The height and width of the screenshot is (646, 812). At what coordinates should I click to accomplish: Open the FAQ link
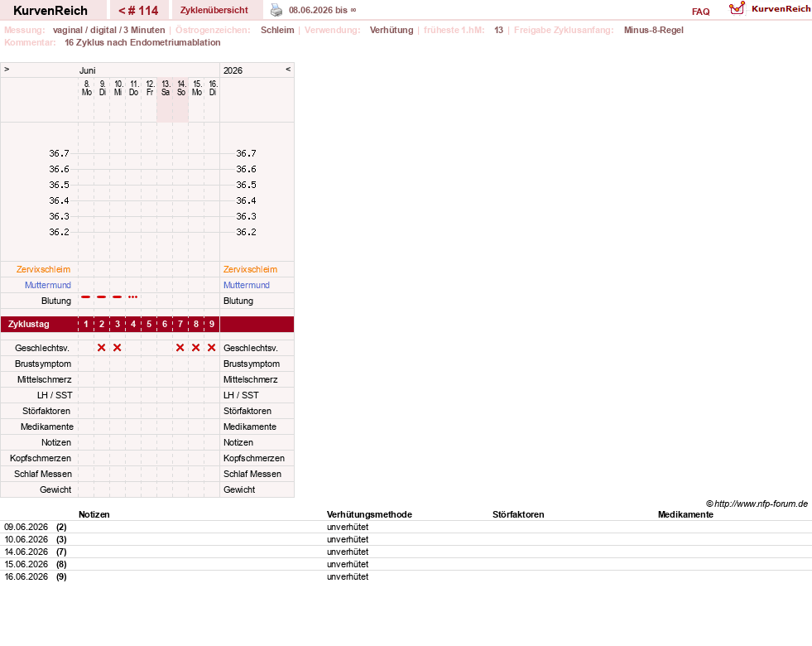pyautogui.click(x=700, y=12)
